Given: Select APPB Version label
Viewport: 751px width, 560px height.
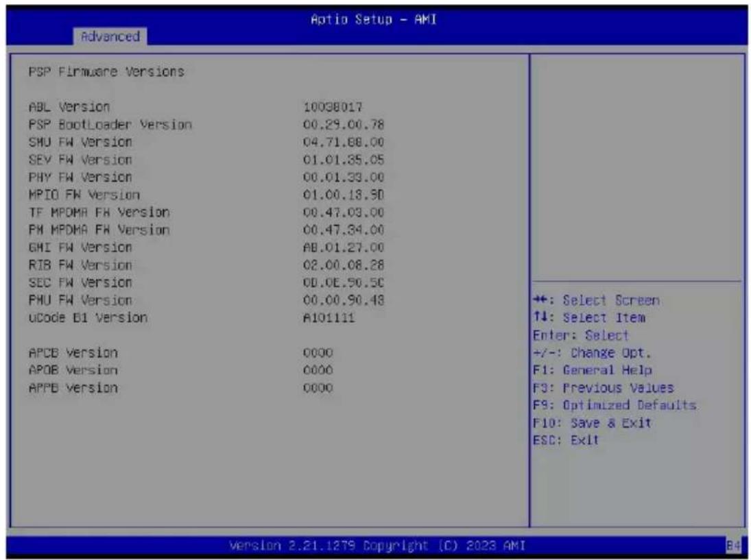Looking at the screenshot, I should pos(73,388).
